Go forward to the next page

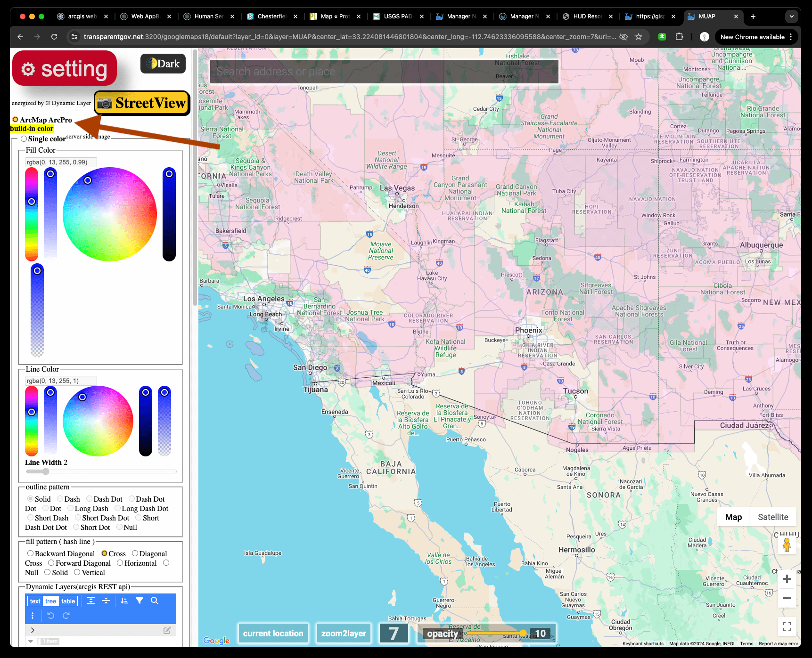[x=37, y=37]
